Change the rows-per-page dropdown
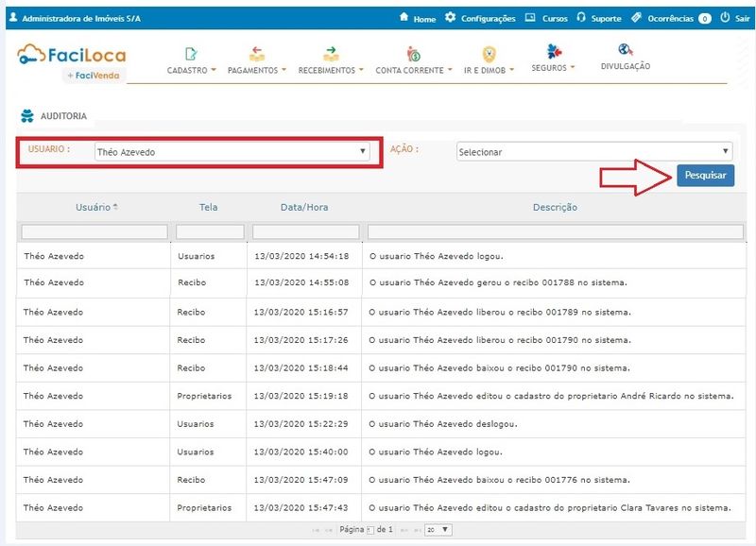The height and width of the screenshot is (546, 756). (x=438, y=530)
